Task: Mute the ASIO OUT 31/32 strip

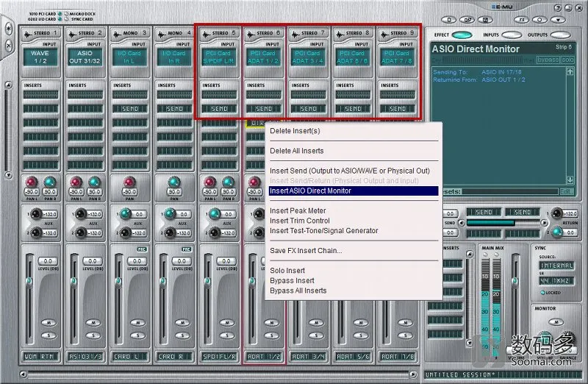Action: click(x=93, y=322)
